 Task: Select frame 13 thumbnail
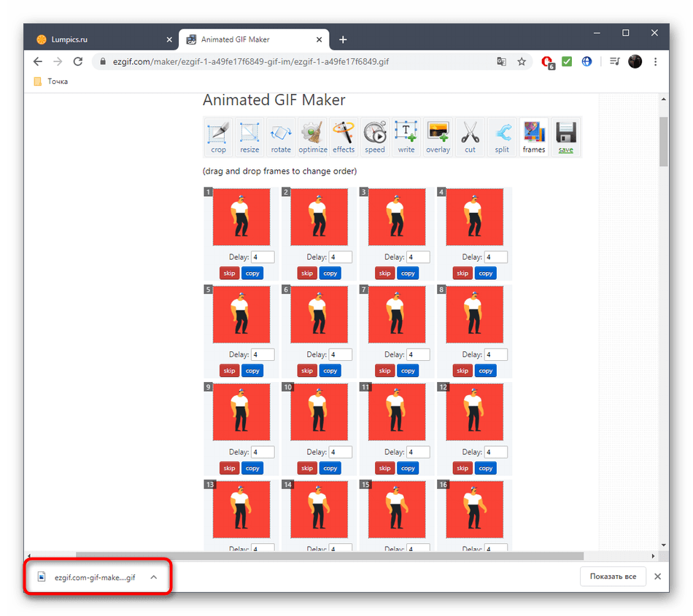click(241, 510)
